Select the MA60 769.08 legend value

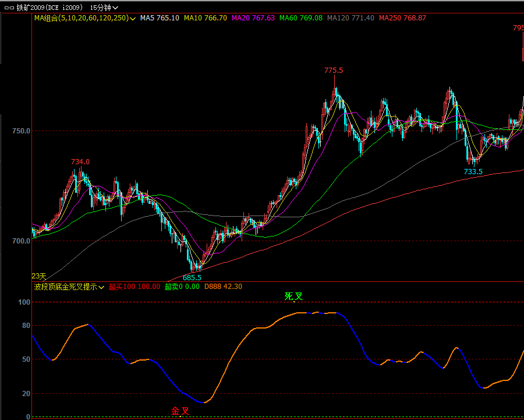click(301, 18)
